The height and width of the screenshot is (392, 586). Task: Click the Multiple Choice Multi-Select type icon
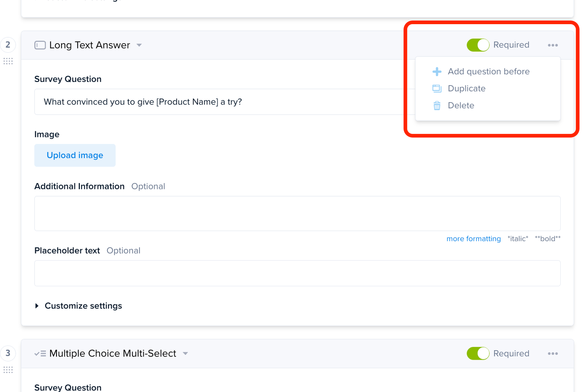[x=40, y=354]
